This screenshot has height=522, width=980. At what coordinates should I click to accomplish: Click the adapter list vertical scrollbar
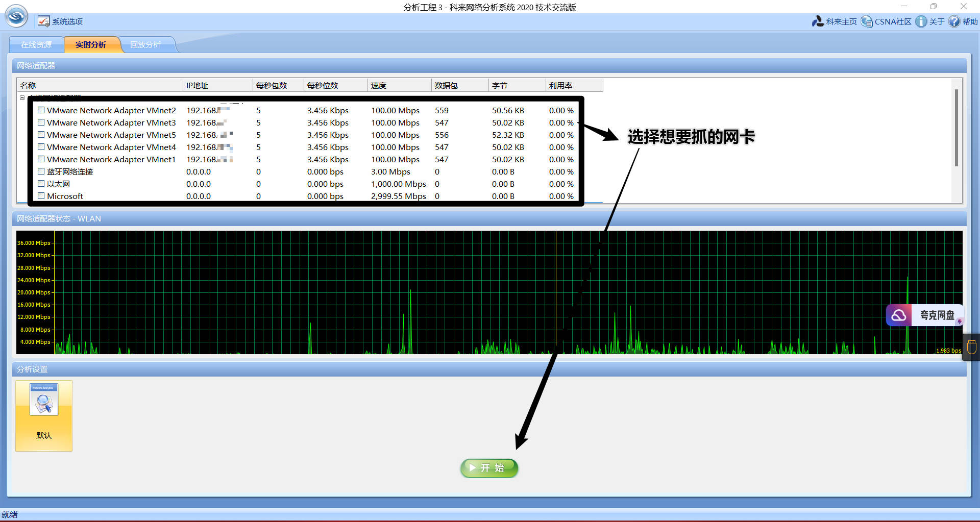[957, 128]
